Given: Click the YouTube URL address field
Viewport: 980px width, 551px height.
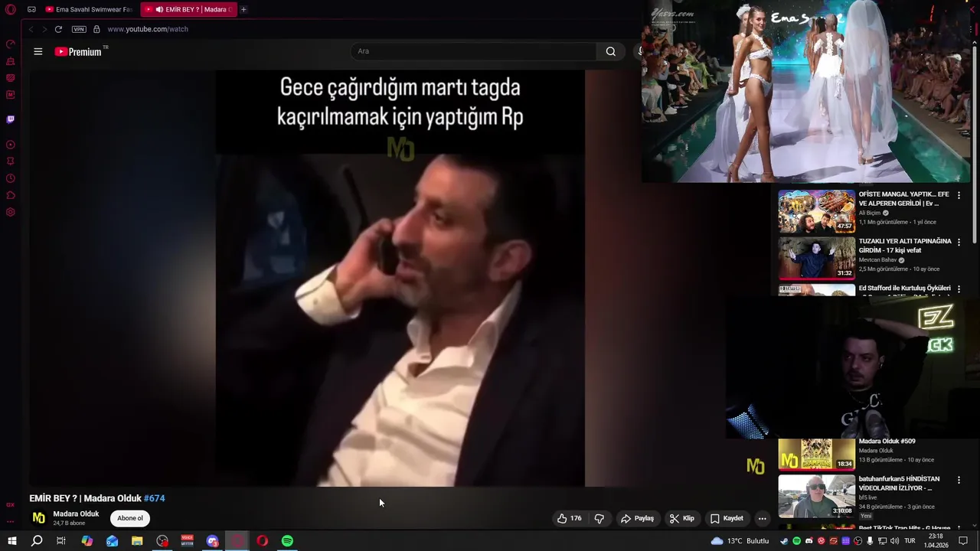Looking at the screenshot, I should [x=148, y=29].
